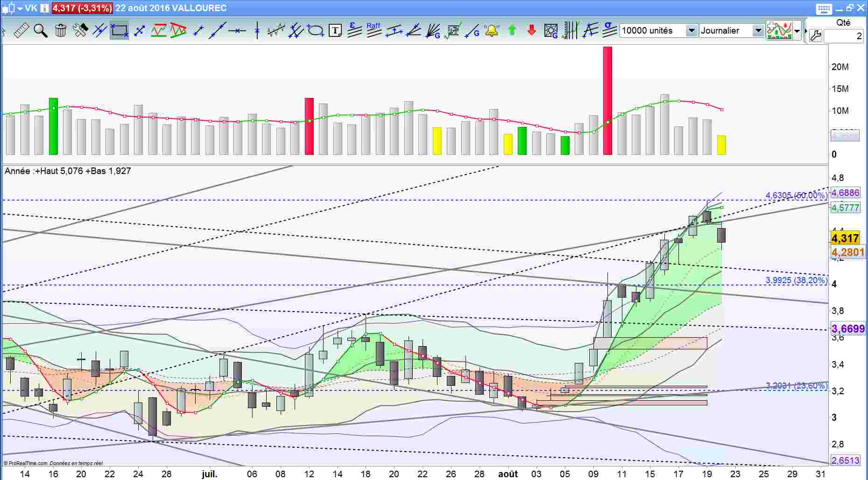
Task: Select the text annotation T tool
Action: coord(335,31)
